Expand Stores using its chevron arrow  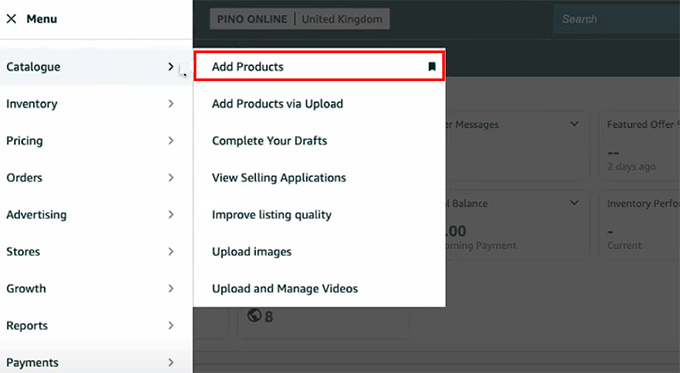[x=171, y=252]
